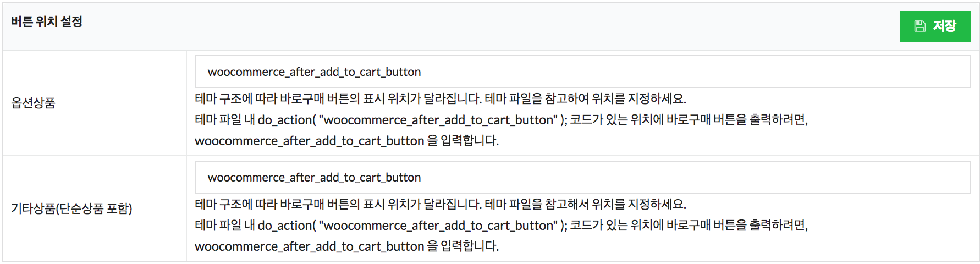Click the '을 입력합니다' line under 옵션상품
The width and height of the screenshot is (980, 264).
click(x=346, y=140)
